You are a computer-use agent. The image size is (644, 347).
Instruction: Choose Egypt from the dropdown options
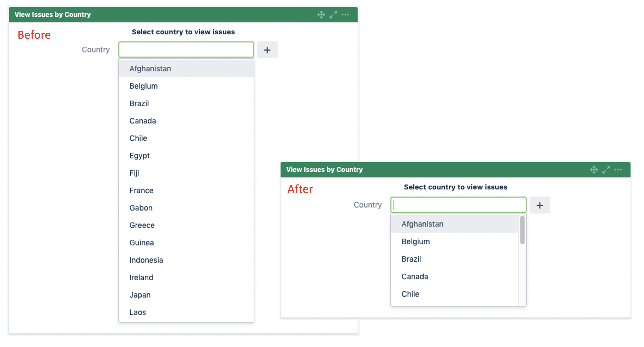click(140, 156)
